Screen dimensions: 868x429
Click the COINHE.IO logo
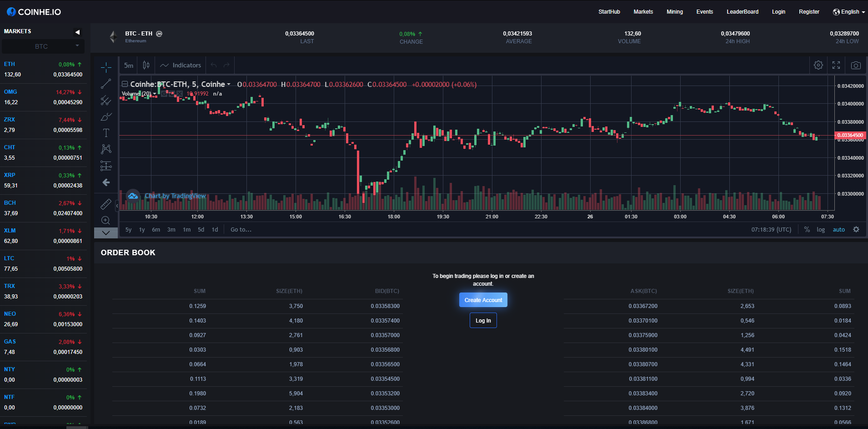pyautogui.click(x=34, y=12)
